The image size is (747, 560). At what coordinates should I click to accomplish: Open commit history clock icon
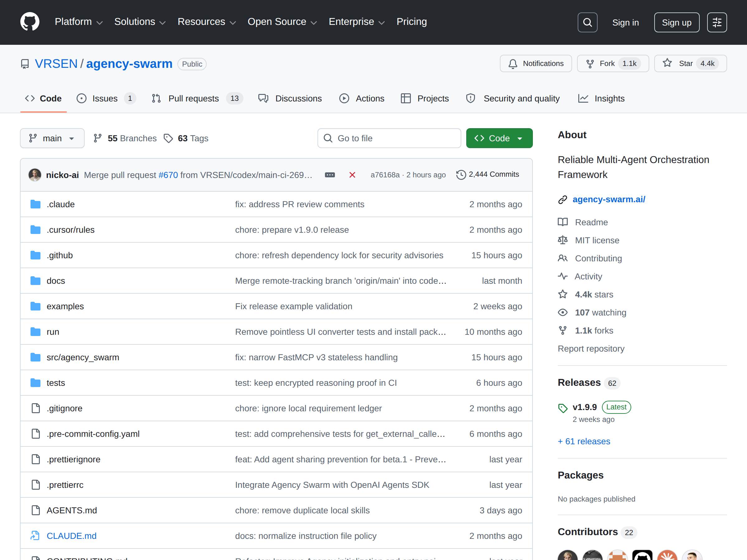tap(461, 175)
